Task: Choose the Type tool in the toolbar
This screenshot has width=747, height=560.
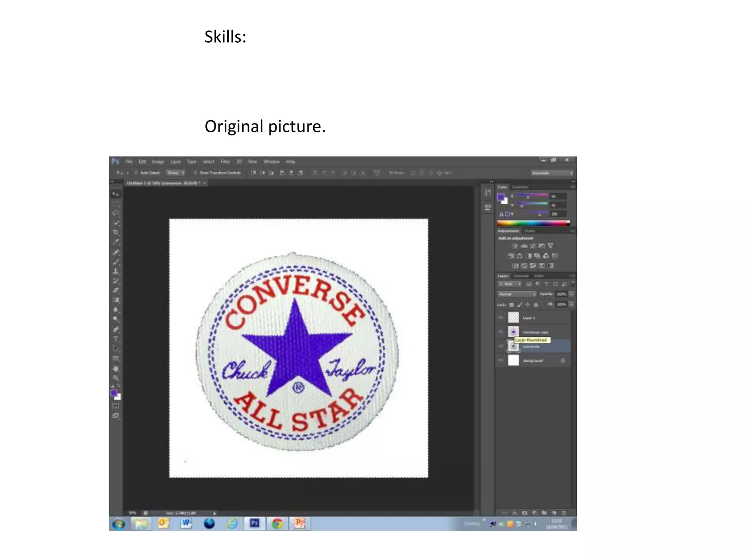Action: click(116, 339)
